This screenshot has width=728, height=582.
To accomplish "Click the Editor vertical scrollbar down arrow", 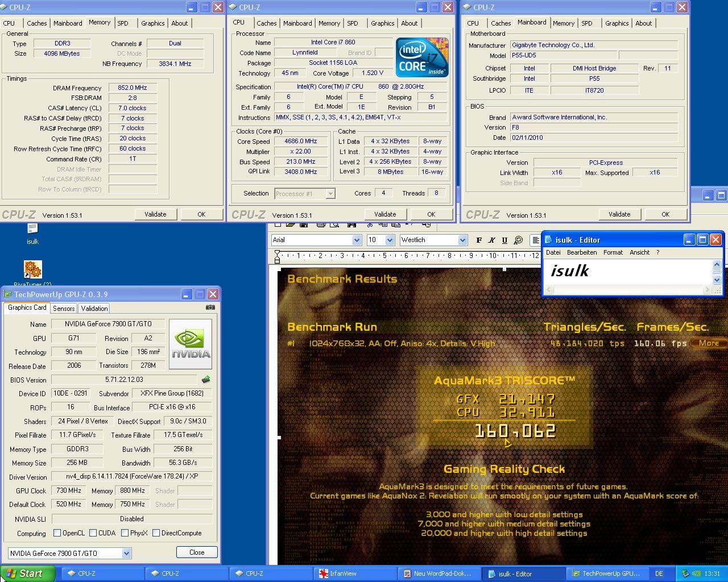I will tap(717, 280).
